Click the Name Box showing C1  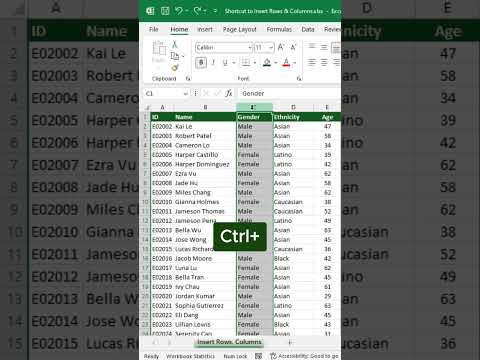pyautogui.click(x=163, y=94)
